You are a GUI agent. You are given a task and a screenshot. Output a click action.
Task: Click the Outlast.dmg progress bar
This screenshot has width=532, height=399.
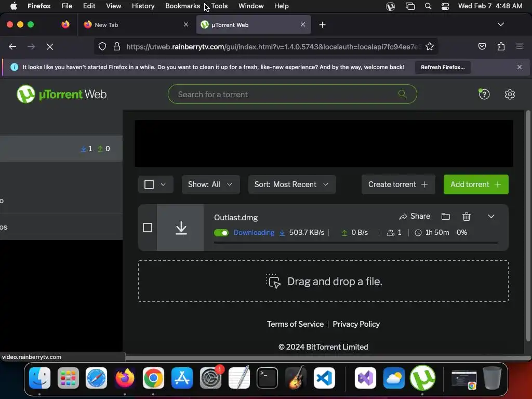click(x=356, y=243)
